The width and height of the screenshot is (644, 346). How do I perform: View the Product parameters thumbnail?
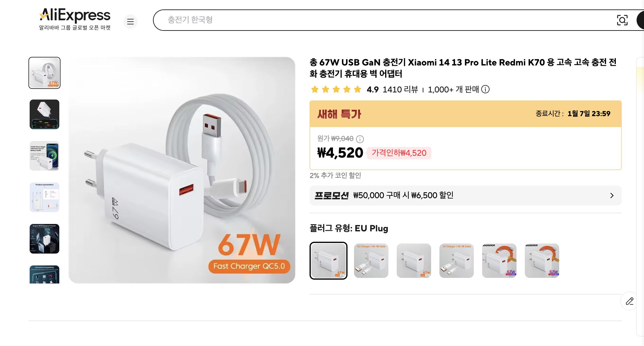(44, 197)
